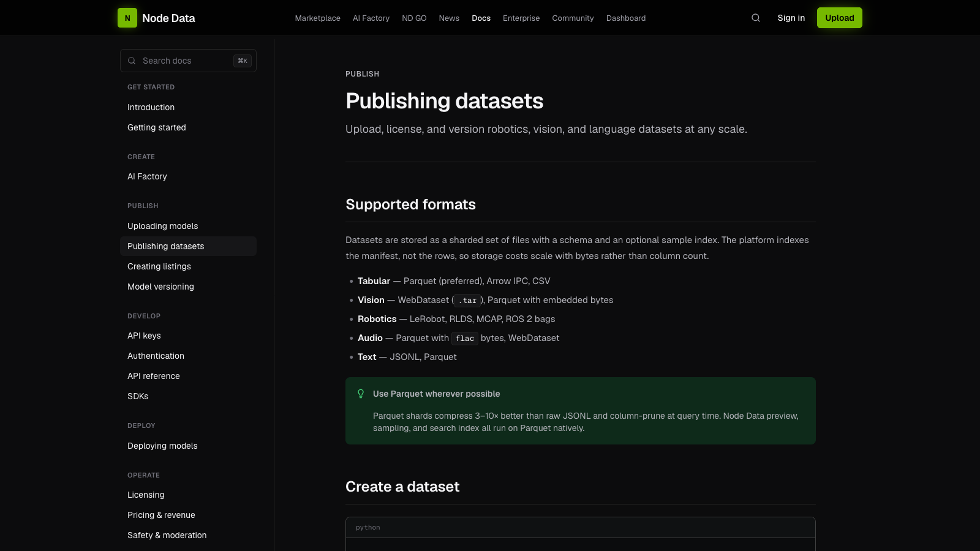Click the PUBLISH breadcrumb label above title
Screen dimensions: 980x551
pos(362,74)
